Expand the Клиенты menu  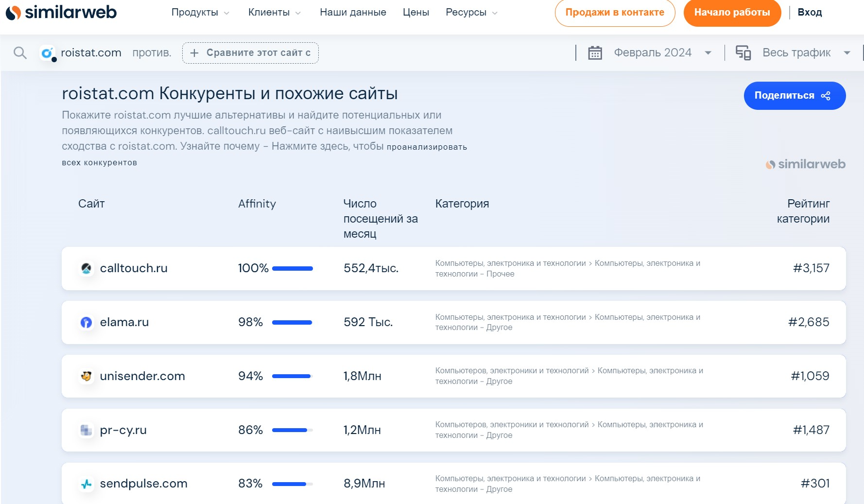(x=275, y=13)
